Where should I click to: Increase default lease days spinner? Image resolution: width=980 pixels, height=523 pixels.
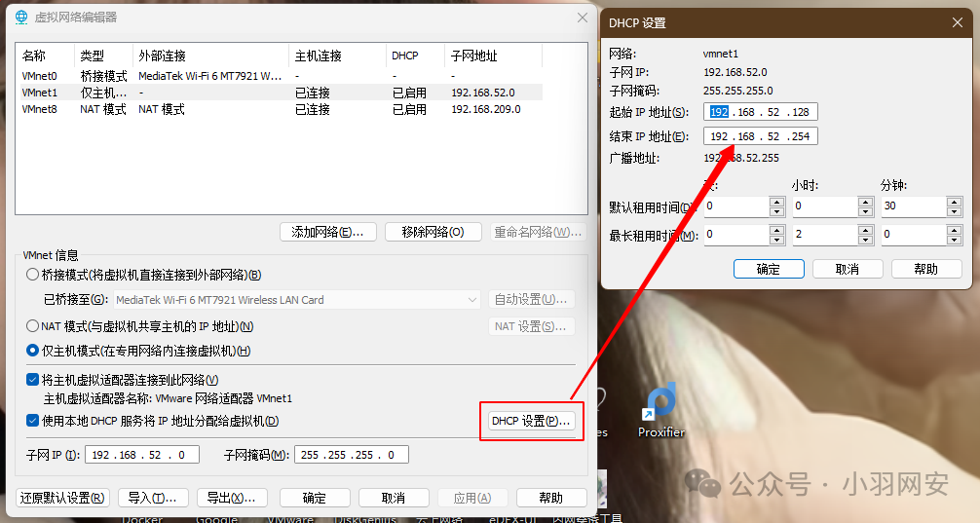[776, 202]
